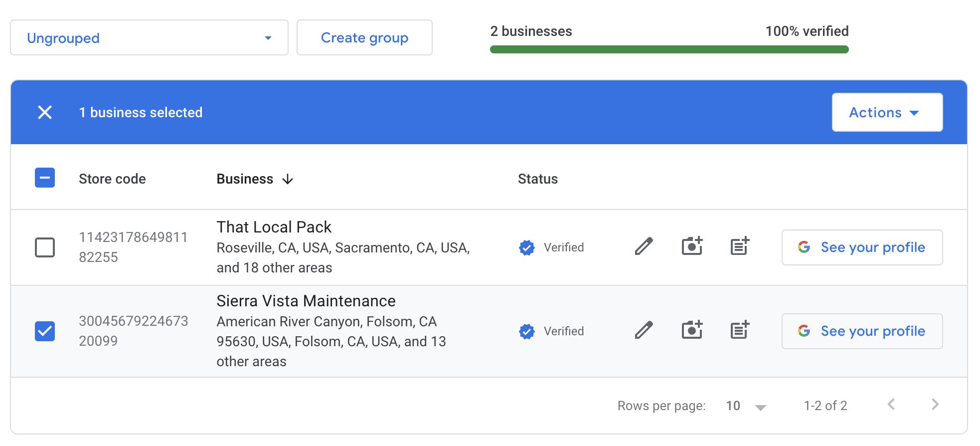Edit Sierra Vista Maintenance with pencil icon
This screenshot has width=980, height=446.
click(644, 330)
